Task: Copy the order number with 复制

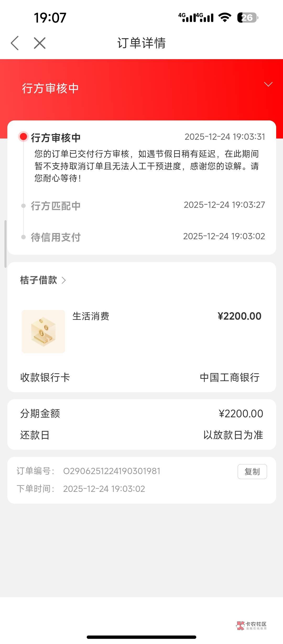Action: (252, 471)
